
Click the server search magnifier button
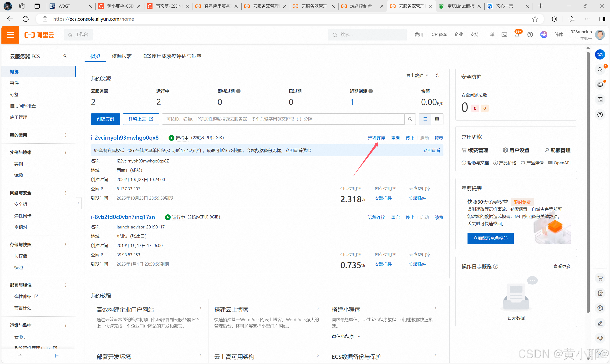pos(410,119)
